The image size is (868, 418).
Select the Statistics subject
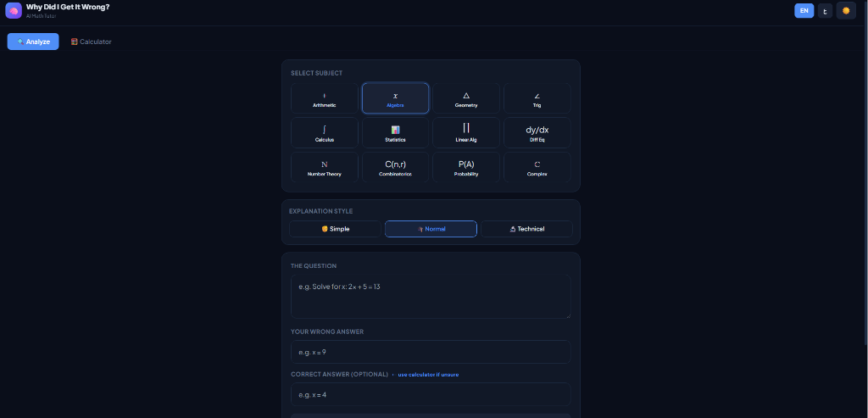coord(395,133)
